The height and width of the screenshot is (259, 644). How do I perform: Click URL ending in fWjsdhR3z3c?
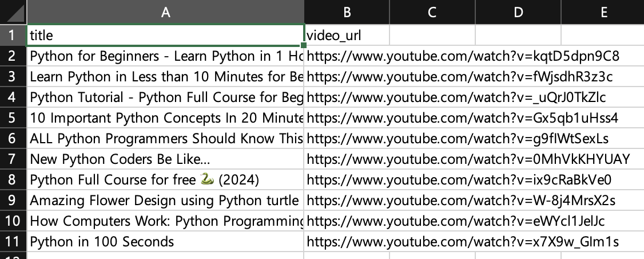pos(460,76)
